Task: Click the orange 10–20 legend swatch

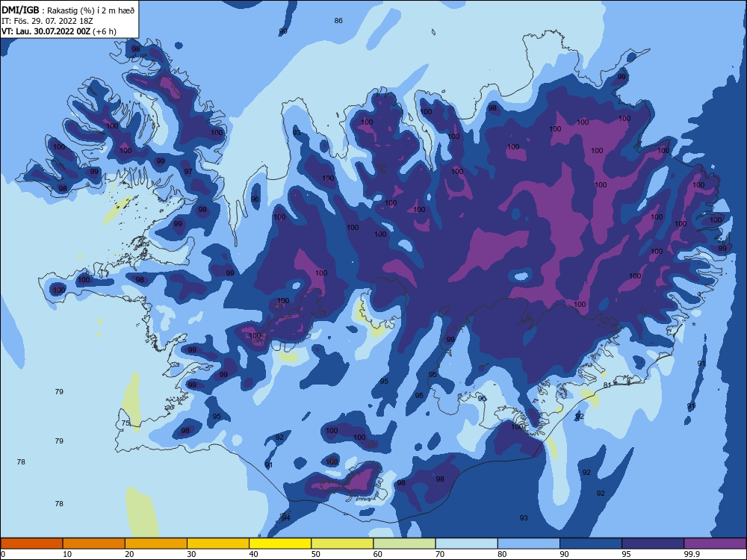Action: point(94,544)
